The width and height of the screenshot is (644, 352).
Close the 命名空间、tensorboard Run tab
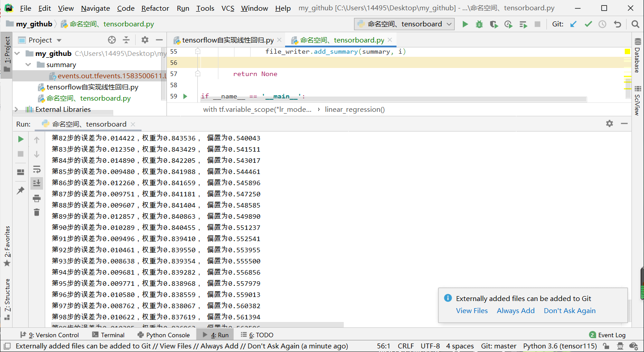pos(133,124)
